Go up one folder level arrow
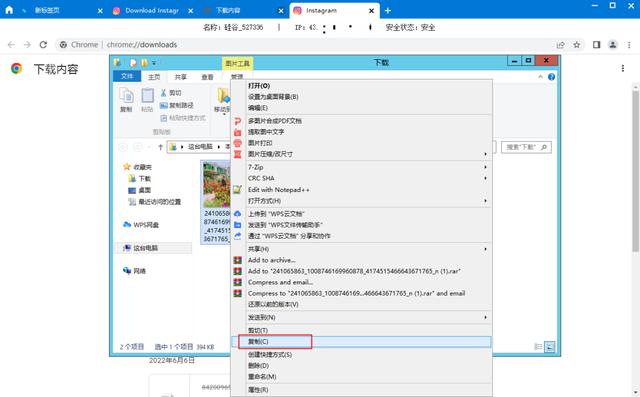640x397 pixels. pyautogui.click(x=160, y=147)
